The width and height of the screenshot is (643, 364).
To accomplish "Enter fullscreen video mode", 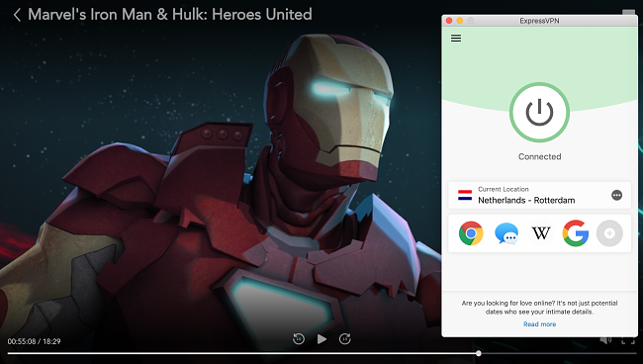I will (x=628, y=340).
